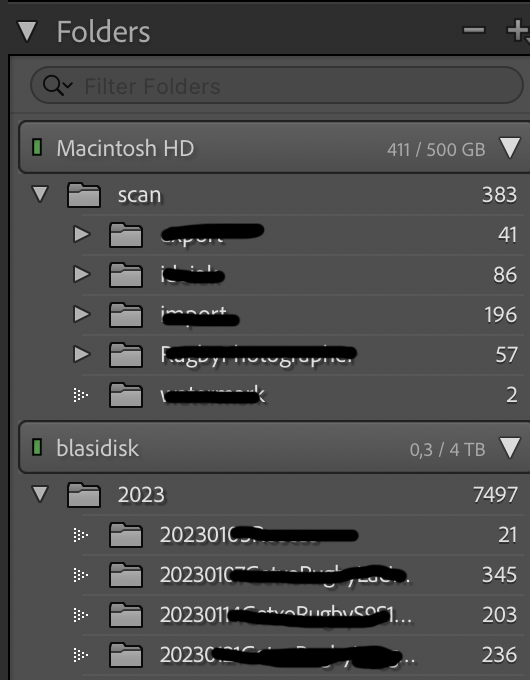The height and width of the screenshot is (680, 530).
Task: Expand the subfolder with 57 photos
Action: (82, 354)
